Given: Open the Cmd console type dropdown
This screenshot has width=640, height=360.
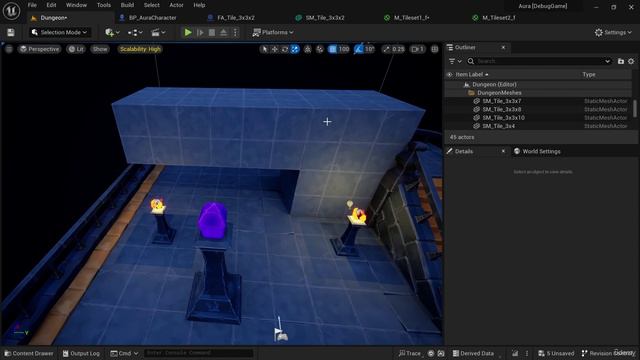Looking at the screenshot, I should pyautogui.click(x=124, y=353).
